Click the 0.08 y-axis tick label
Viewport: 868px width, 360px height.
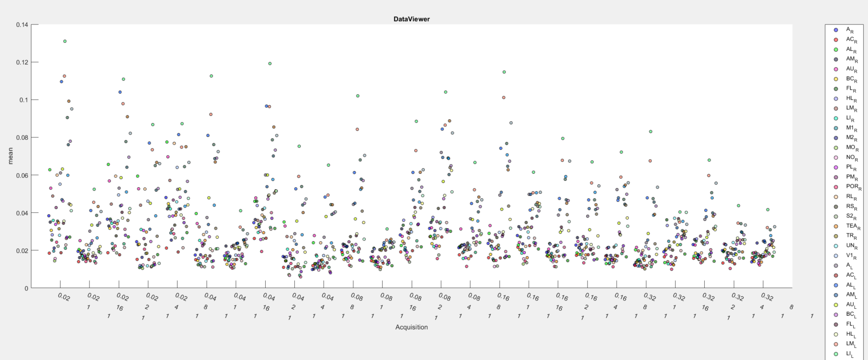click(x=22, y=137)
